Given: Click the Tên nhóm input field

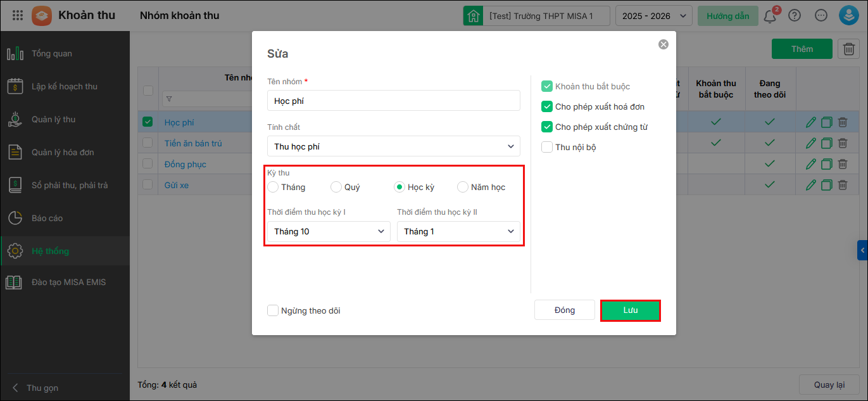Looking at the screenshot, I should [x=393, y=101].
